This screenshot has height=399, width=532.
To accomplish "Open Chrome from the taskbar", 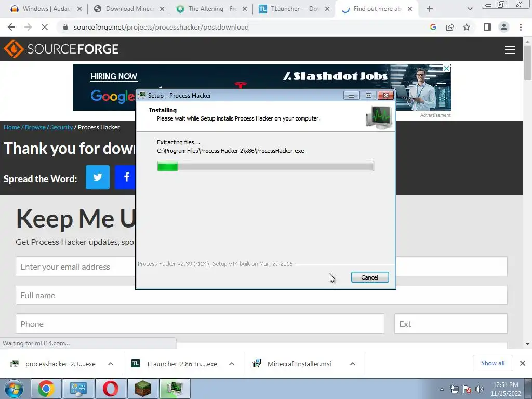I will [46, 389].
